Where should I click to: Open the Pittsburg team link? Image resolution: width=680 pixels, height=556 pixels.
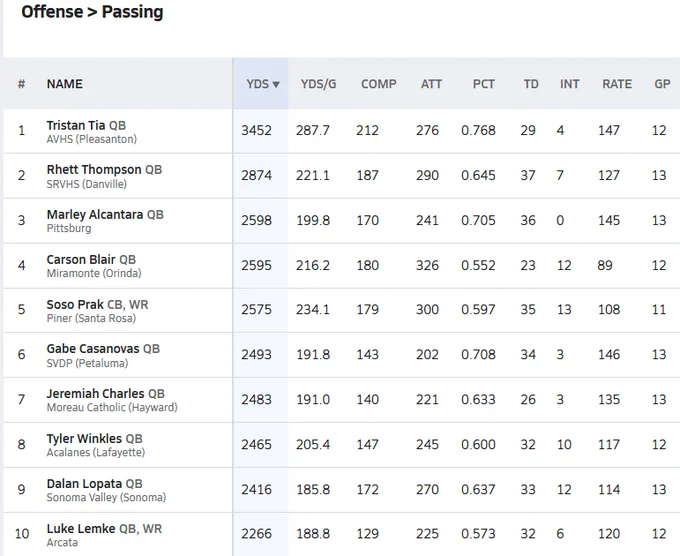coord(69,228)
